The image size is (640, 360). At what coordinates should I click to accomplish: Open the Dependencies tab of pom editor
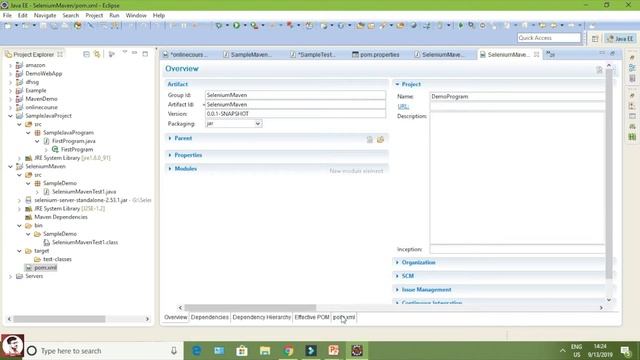pyautogui.click(x=210, y=317)
